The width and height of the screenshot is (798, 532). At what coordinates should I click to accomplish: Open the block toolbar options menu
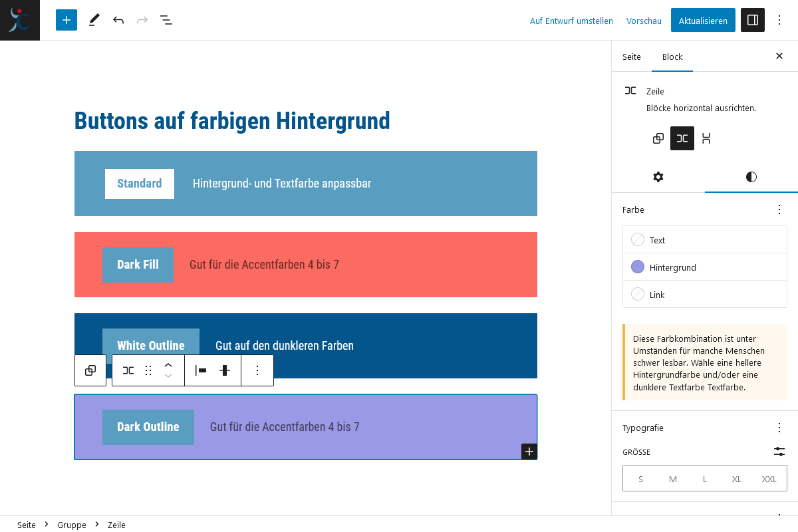point(257,370)
